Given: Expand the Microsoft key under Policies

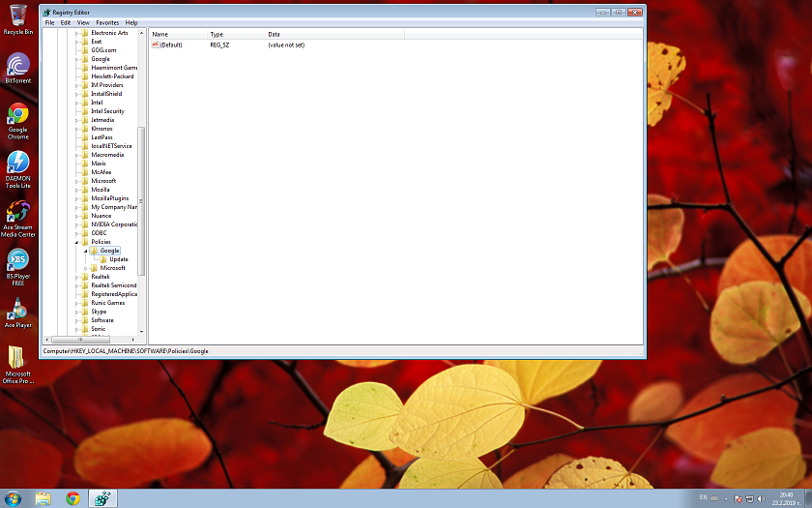Looking at the screenshot, I should pos(85,268).
